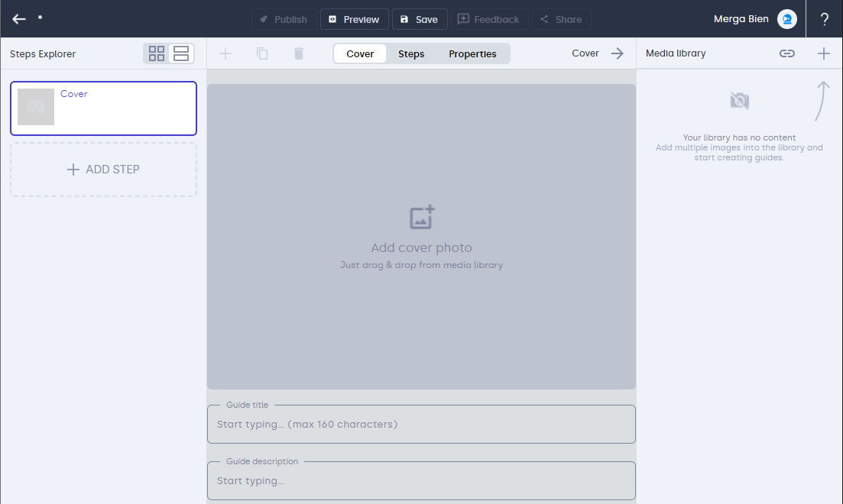The height and width of the screenshot is (504, 843).
Task: Click the next arrow beside Cover
Action: [618, 53]
